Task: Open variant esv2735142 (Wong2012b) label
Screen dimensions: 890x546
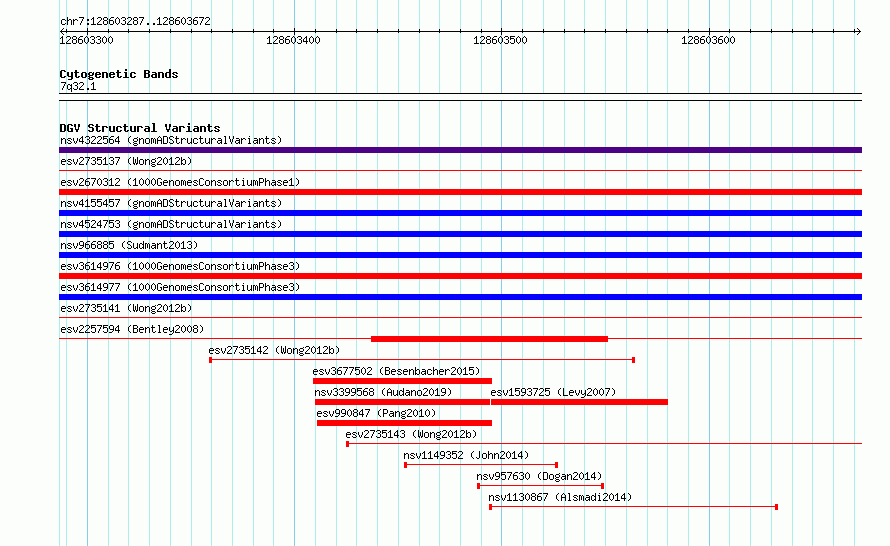Action: coord(274,350)
